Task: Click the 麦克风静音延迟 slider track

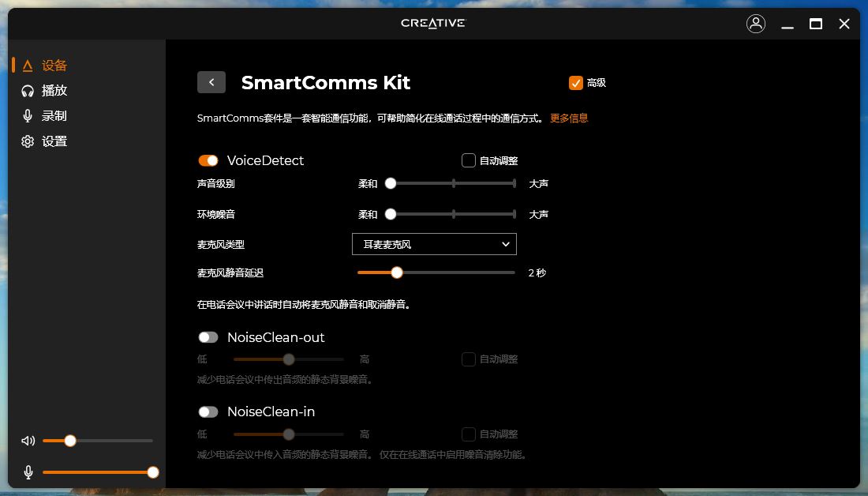Action: click(x=436, y=272)
